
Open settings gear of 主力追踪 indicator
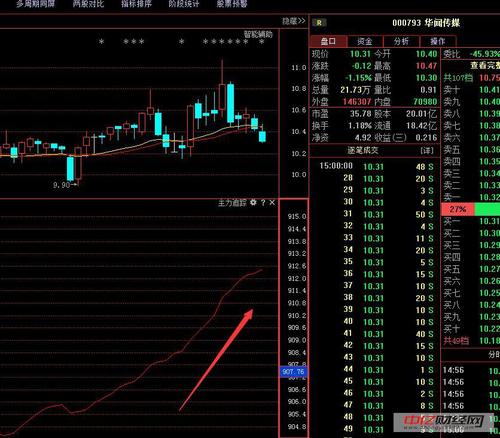pyautogui.click(x=253, y=202)
